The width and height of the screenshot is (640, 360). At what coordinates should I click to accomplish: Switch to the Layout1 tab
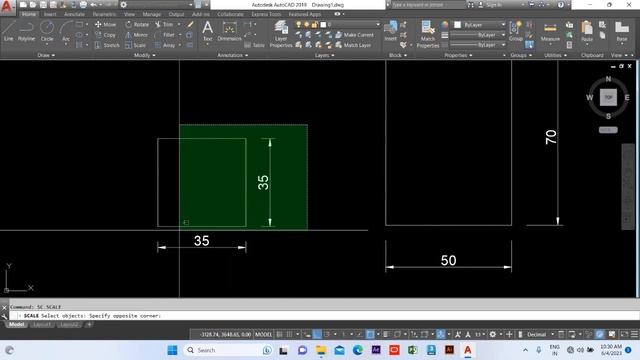pyautogui.click(x=42, y=324)
